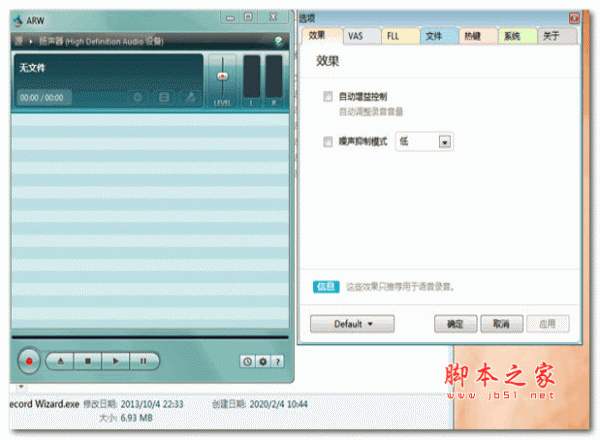Switch to the 关于 tab

[x=557, y=36]
